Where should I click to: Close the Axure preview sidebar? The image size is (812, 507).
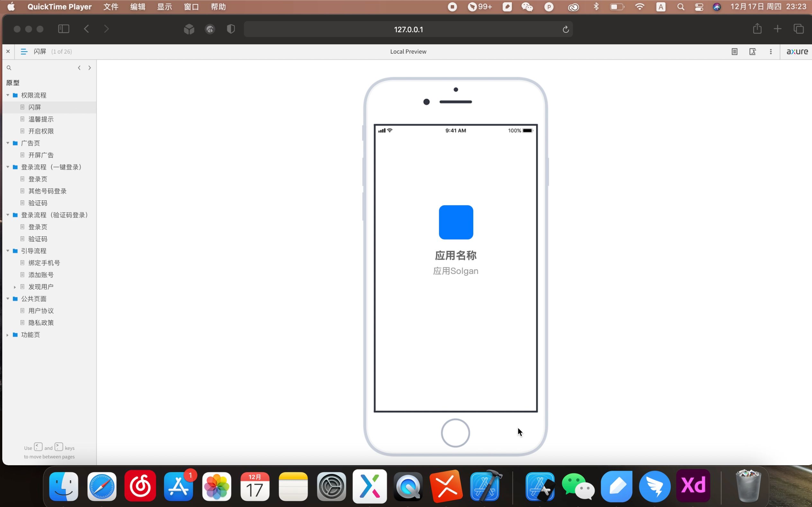tap(8, 51)
